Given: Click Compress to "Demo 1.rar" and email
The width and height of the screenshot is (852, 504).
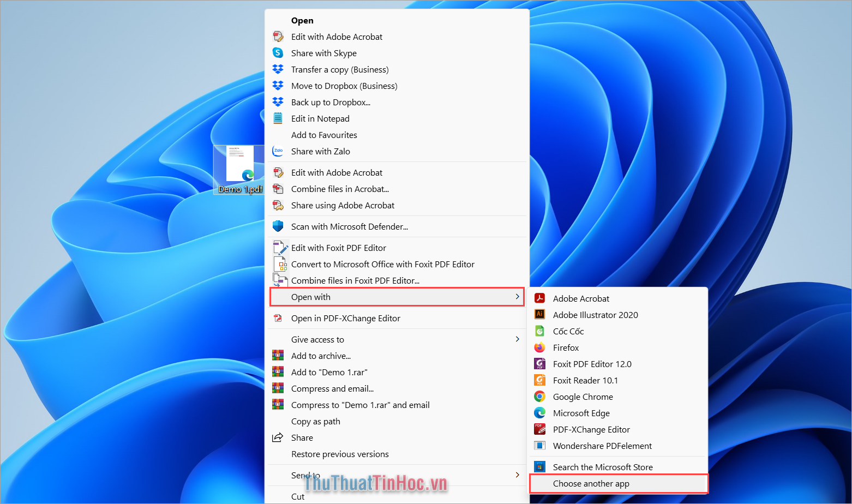Looking at the screenshot, I should tap(361, 405).
